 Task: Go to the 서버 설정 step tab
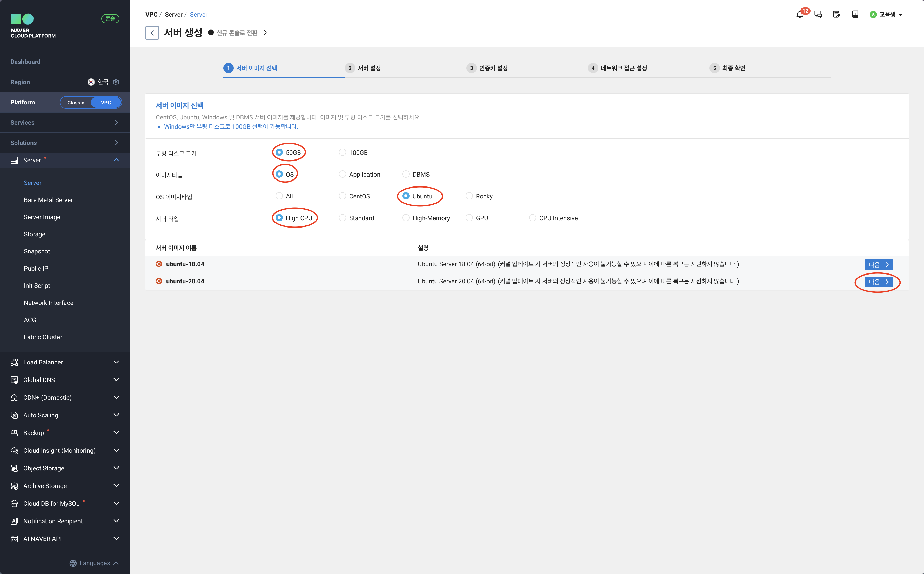pyautogui.click(x=369, y=68)
